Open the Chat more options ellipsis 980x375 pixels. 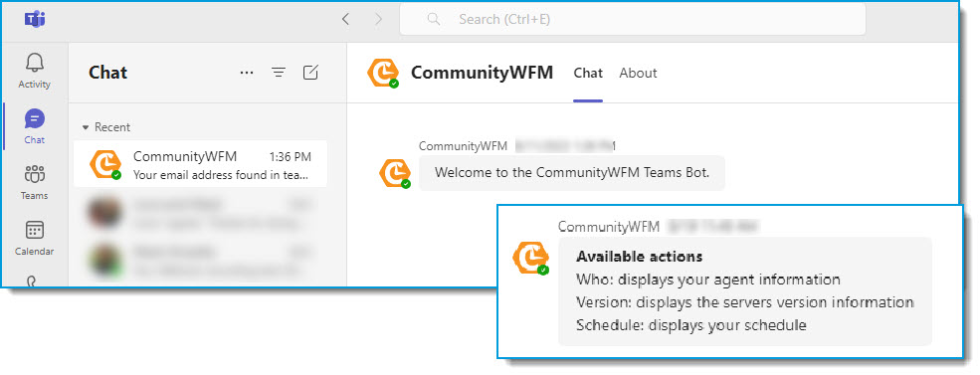click(247, 74)
